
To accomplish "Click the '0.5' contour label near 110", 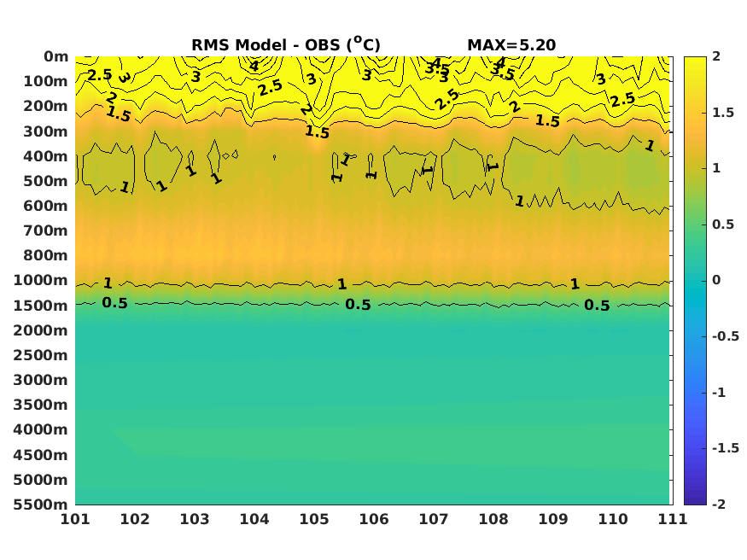I will click(597, 306).
